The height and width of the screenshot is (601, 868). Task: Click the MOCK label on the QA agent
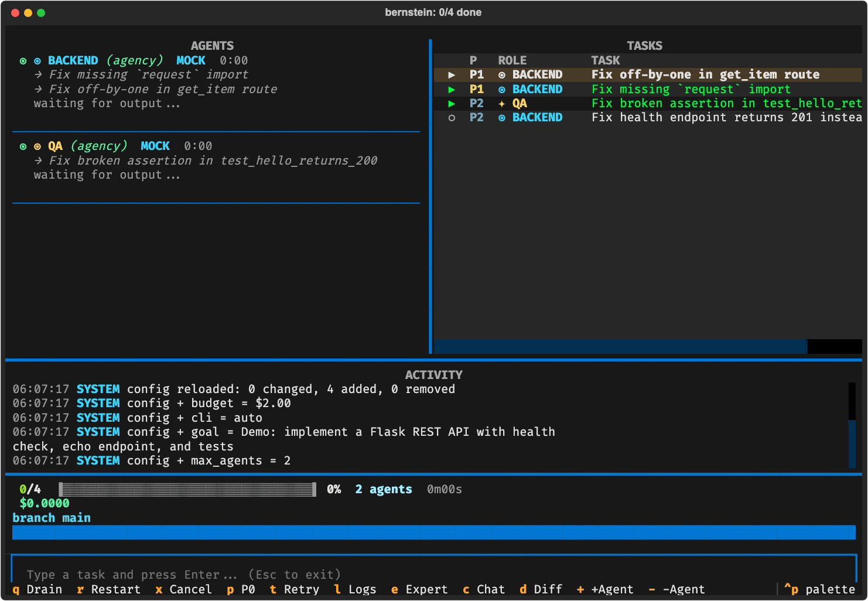point(155,146)
